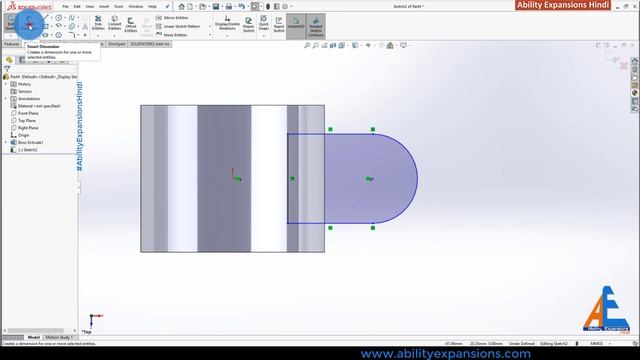Viewport: 640px width, 360px height.
Task: Open the Display/Delete Relations dropdown arrow
Action: pos(227,36)
